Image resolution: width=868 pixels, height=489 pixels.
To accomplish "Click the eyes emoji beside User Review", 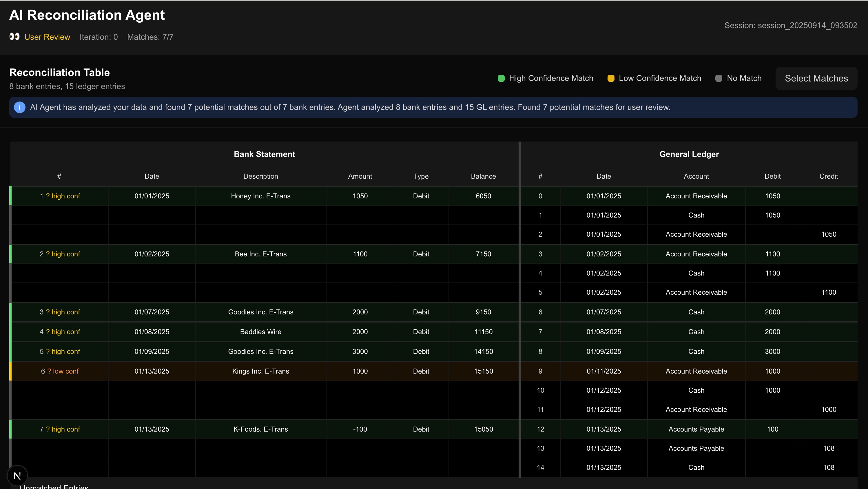I will [x=14, y=37].
